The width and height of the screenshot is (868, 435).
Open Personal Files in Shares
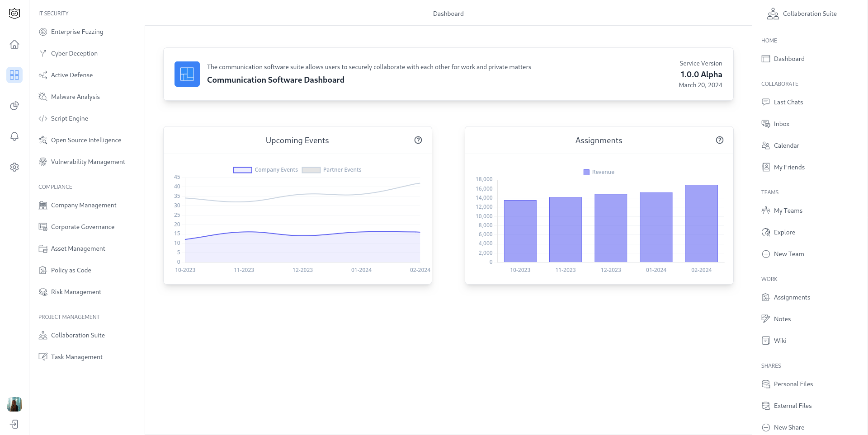793,384
